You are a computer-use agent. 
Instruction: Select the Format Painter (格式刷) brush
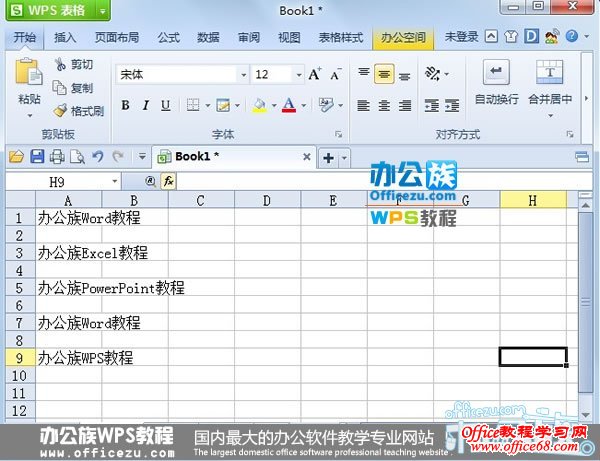pyautogui.click(x=60, y=111)
